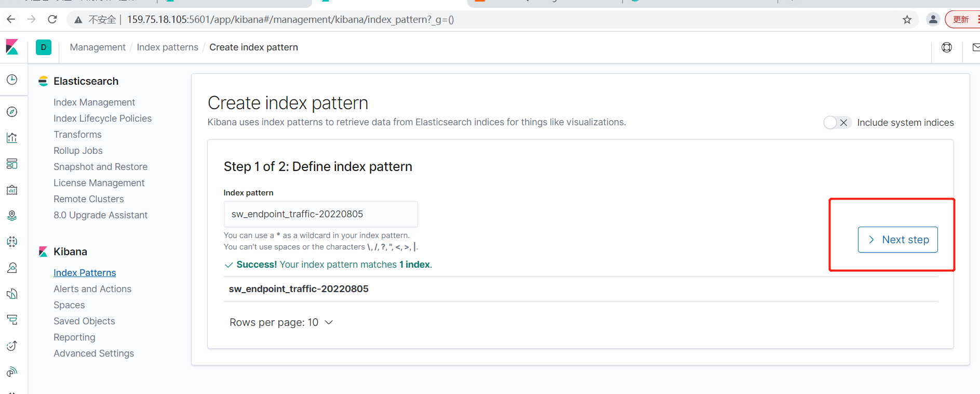The height and width of the screenshot is (394, 980).
Task: Open Snapshot and Restore
Action: [x=100, y=167]
